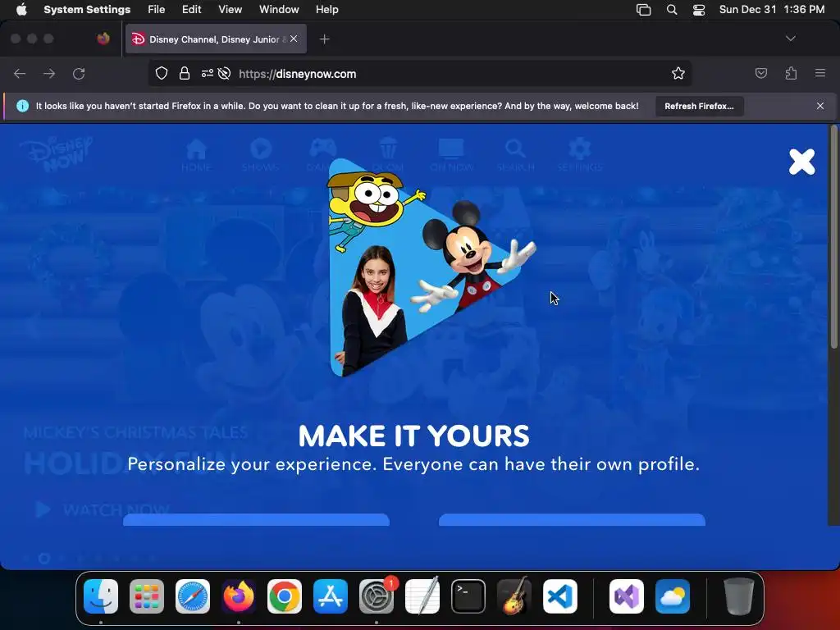840x630 pixels.
Task: Dismiss the Firefox refresh notification bar
Action: pos(819,106)
